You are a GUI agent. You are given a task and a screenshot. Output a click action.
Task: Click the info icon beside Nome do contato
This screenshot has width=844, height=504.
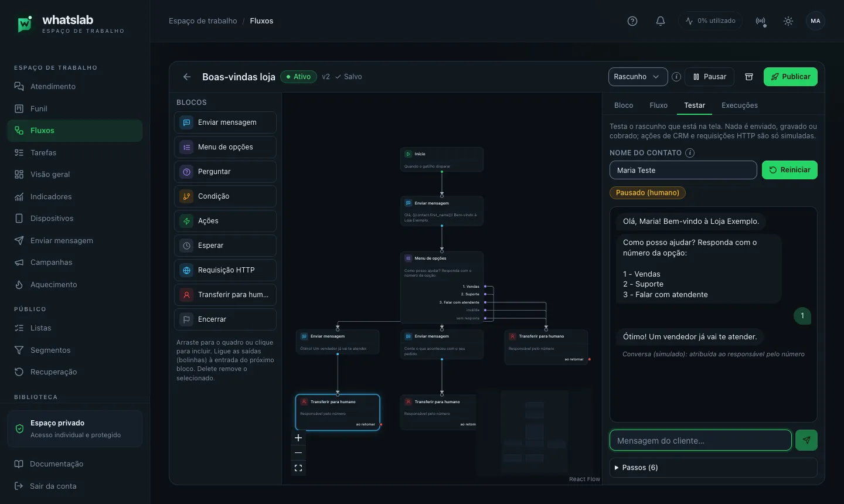(690, 153)
